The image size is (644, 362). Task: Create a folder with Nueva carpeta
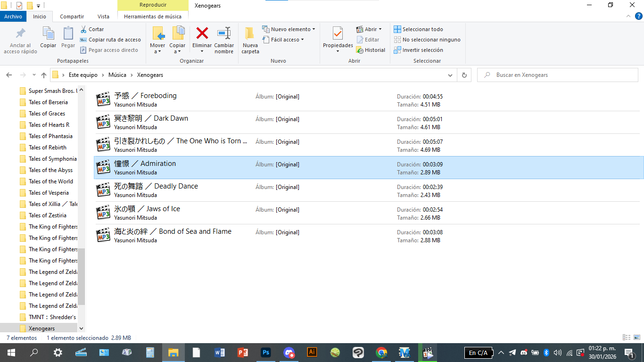tap(250, 40)
